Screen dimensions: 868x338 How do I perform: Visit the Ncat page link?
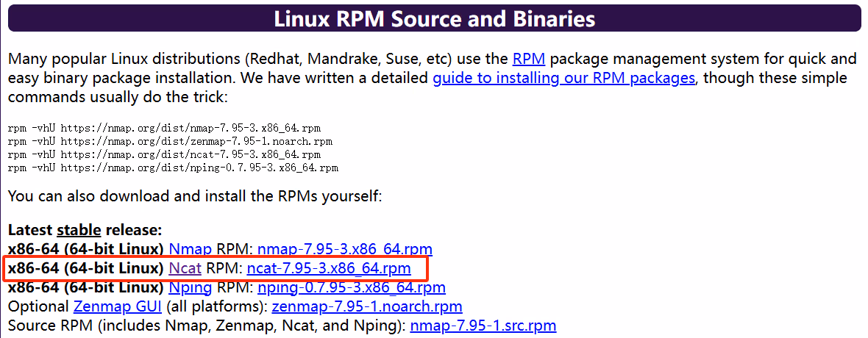pos(185,269)
